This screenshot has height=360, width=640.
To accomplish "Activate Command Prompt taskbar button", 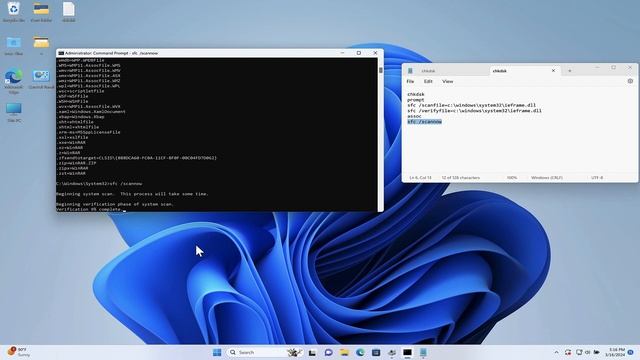I will pos(407,352).
